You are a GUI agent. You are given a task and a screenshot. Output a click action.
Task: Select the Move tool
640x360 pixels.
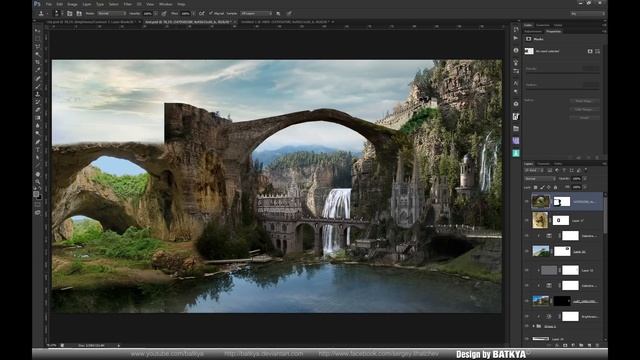[38, 31]
